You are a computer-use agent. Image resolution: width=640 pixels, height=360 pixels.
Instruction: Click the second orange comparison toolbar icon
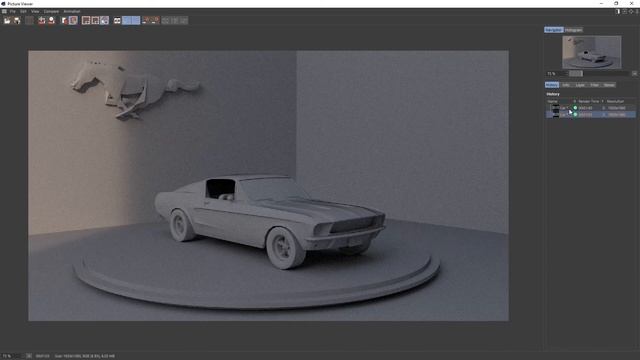(x=155, y=20)
